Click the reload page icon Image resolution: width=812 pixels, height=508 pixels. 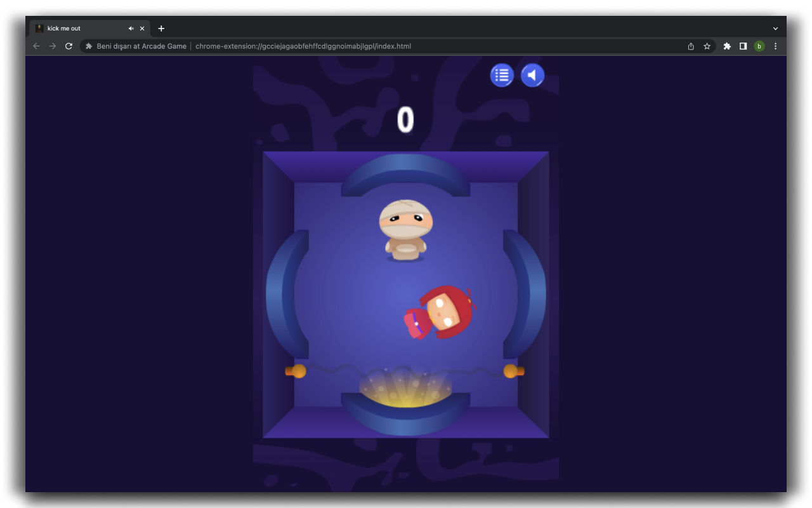click(x=69, y=46)
